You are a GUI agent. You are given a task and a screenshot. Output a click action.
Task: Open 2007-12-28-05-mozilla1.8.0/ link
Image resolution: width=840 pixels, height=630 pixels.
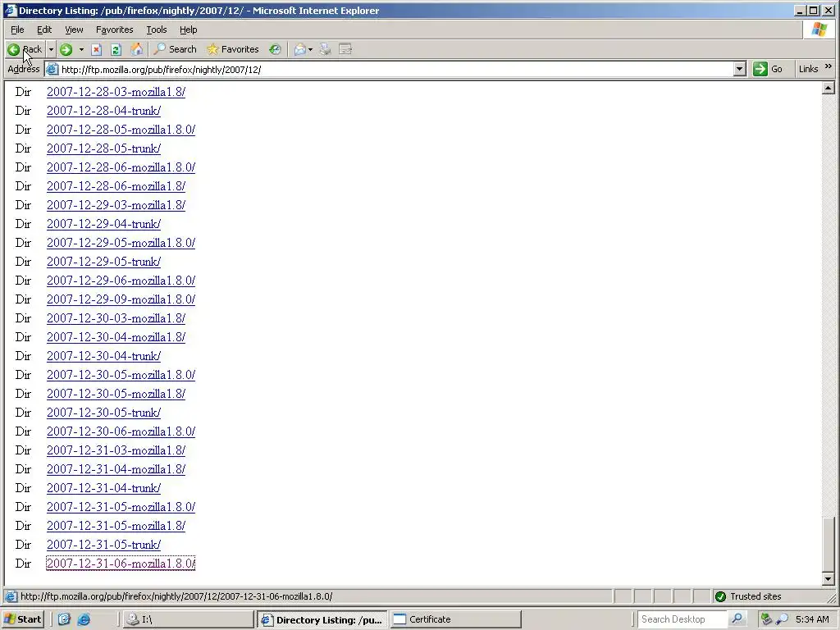point(121,130)
